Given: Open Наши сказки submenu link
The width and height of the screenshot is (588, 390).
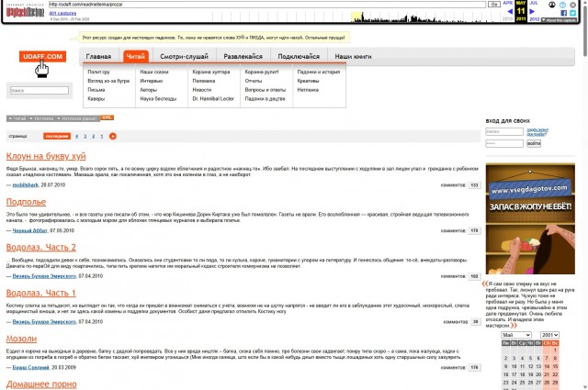Looking at the screenshot, I should click(x=154, y=72).
